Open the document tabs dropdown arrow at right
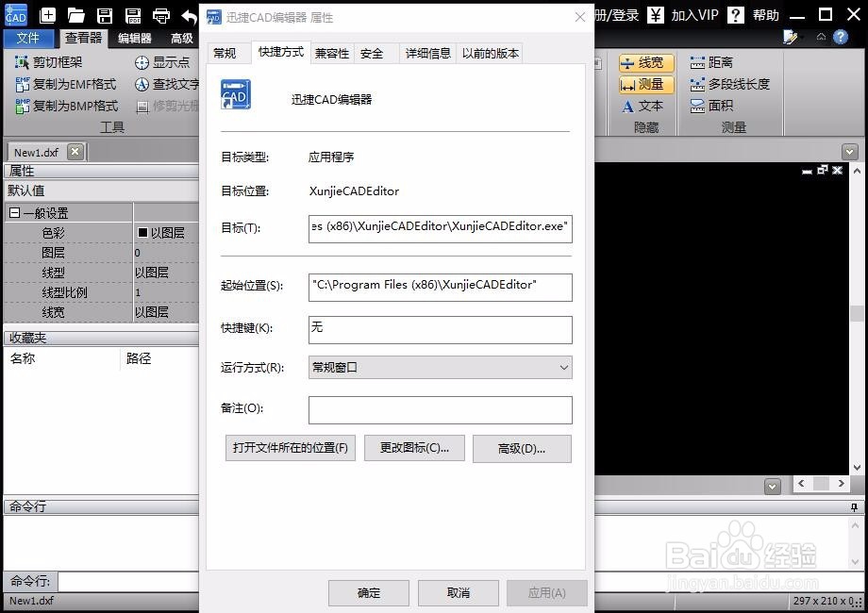Image resolution: width=868 pixels, height=613 pixels. [849, 152]
